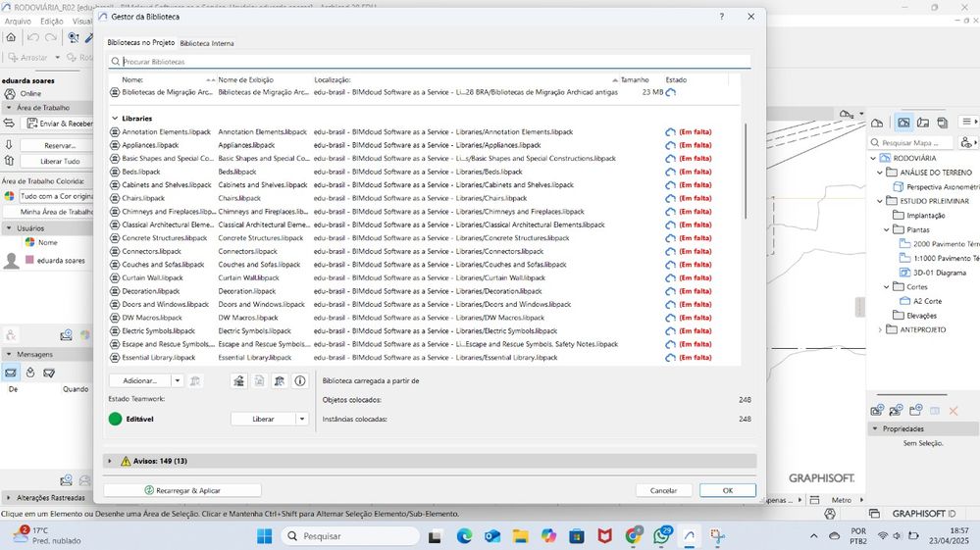Select the Bibliotecas no Projeto tab
The width and height of the screenshot is (980, 550).
tap(140, 42)
